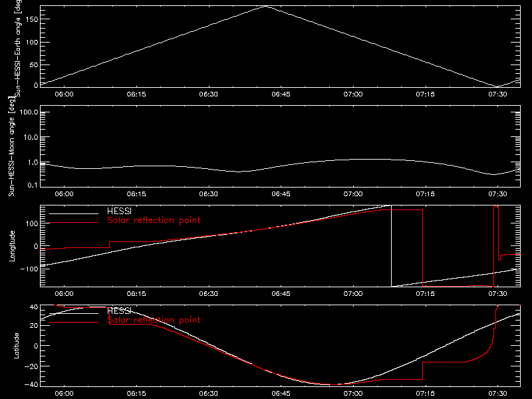Viewport: 532px width, 399px height.
Task: Pick the -20 tick on Latitude axis
Action: point(31,366)
